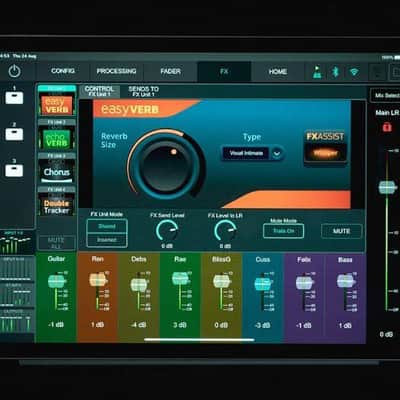Switch to the FADER tab
The image size is (400, 400).
[170, 71]
